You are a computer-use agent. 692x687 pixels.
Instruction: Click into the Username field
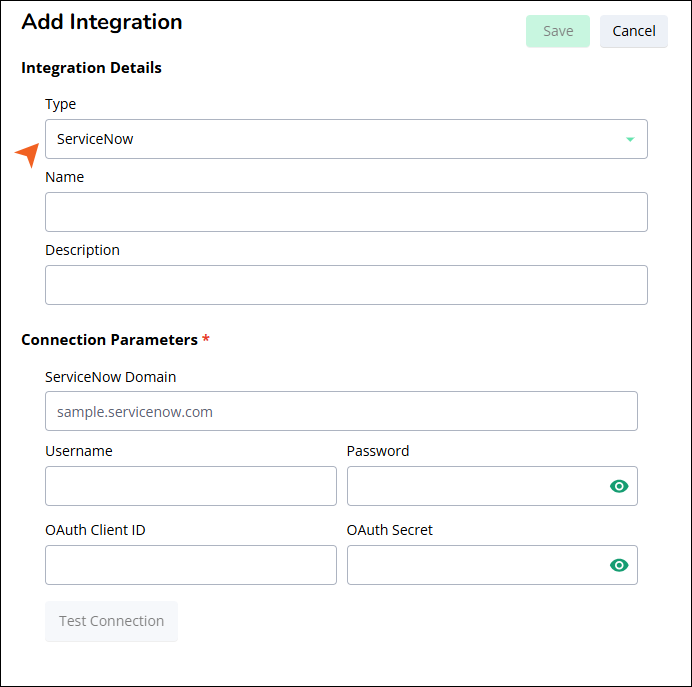pyautogui.click(x=191, y=486)
